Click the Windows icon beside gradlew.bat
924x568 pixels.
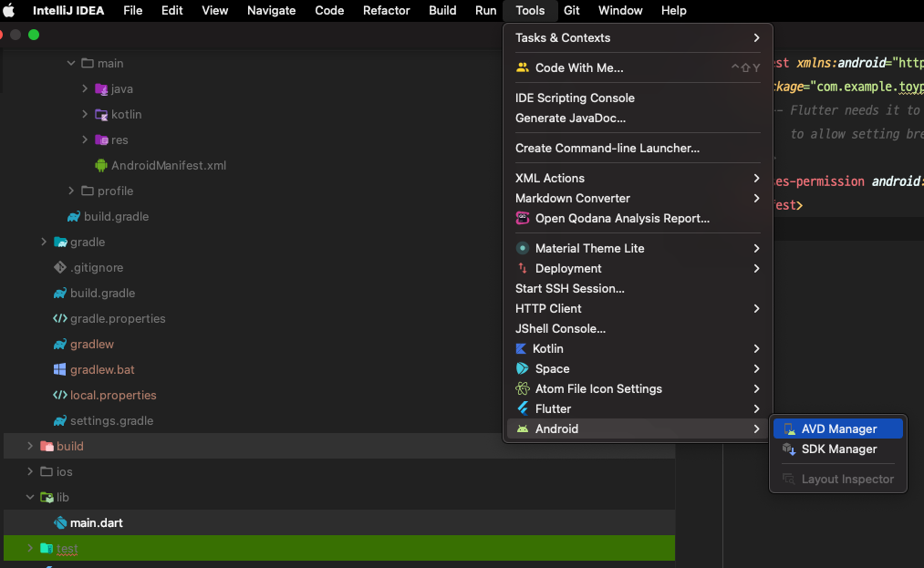pos(60,369)
